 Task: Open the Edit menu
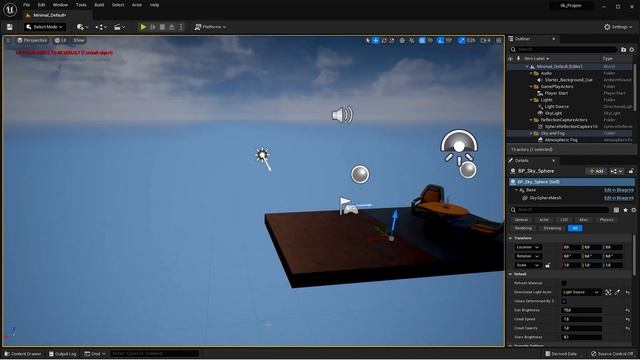41,5
